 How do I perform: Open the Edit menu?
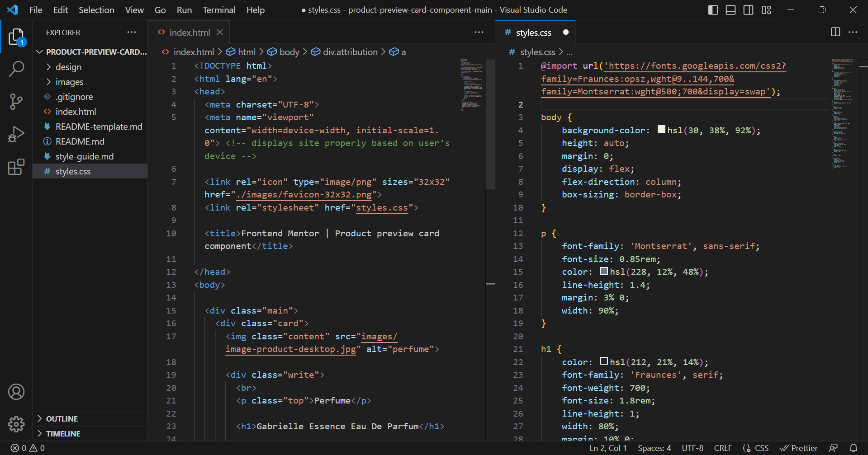61,10
